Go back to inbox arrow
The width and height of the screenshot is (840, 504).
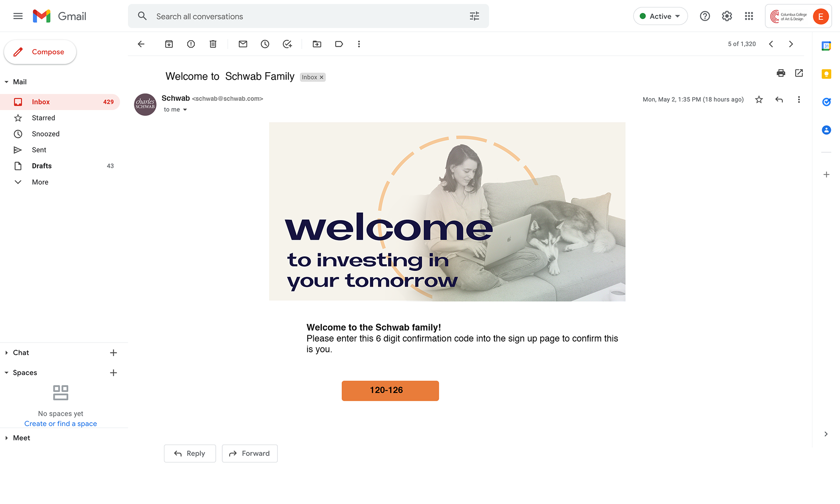[141, 44]
